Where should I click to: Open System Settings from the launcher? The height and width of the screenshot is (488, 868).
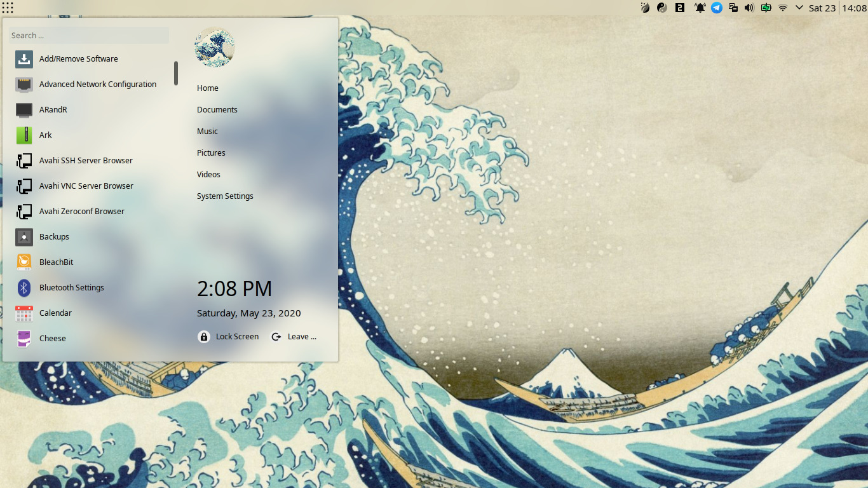225,196
